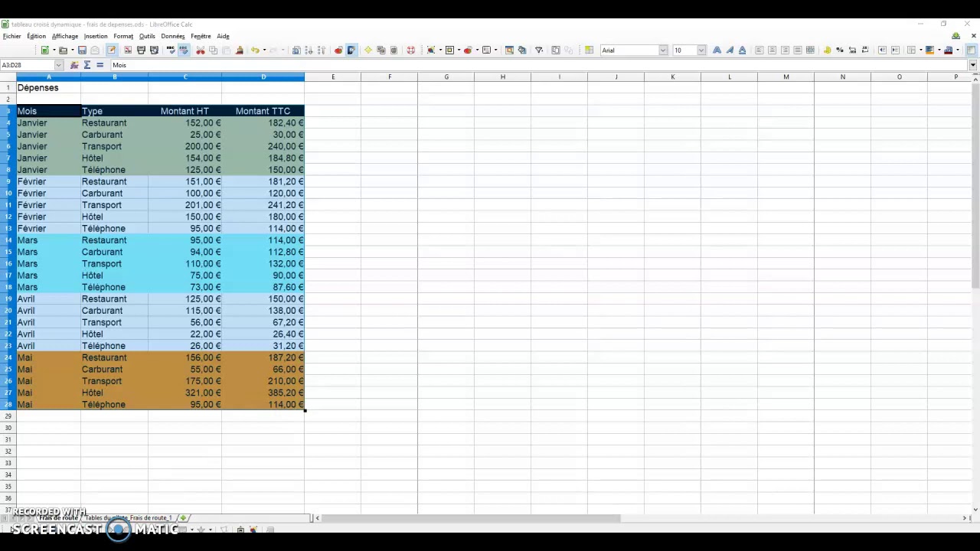
Task: Open the Édition menu
Action: (x=36, y=36)
